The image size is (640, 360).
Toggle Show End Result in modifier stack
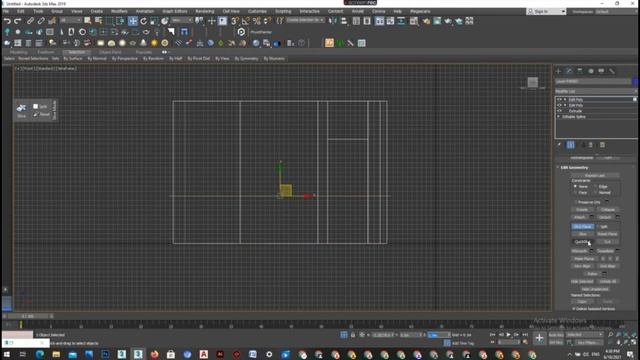571,145
